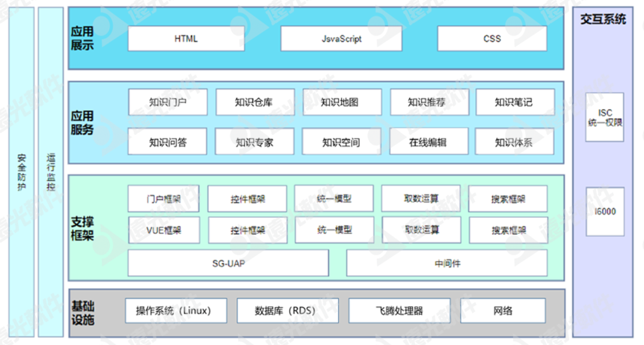Click the 门户框架 box

tap(164, 199)
